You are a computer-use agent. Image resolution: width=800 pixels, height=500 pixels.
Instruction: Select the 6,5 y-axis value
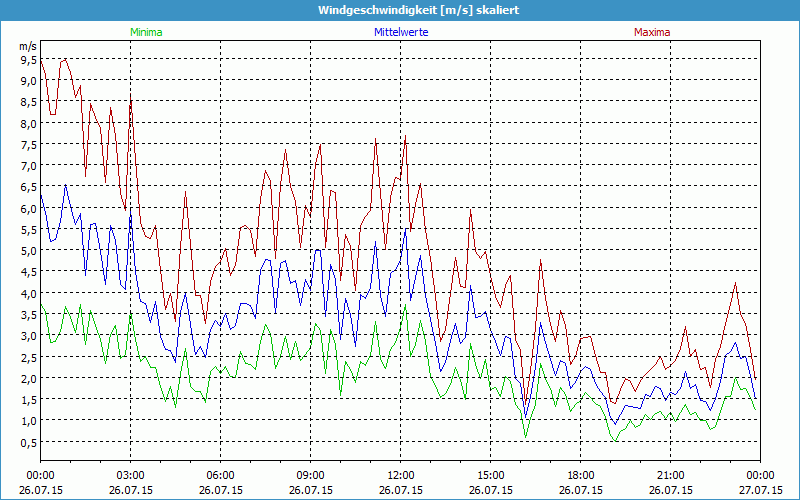coord(28,187)
